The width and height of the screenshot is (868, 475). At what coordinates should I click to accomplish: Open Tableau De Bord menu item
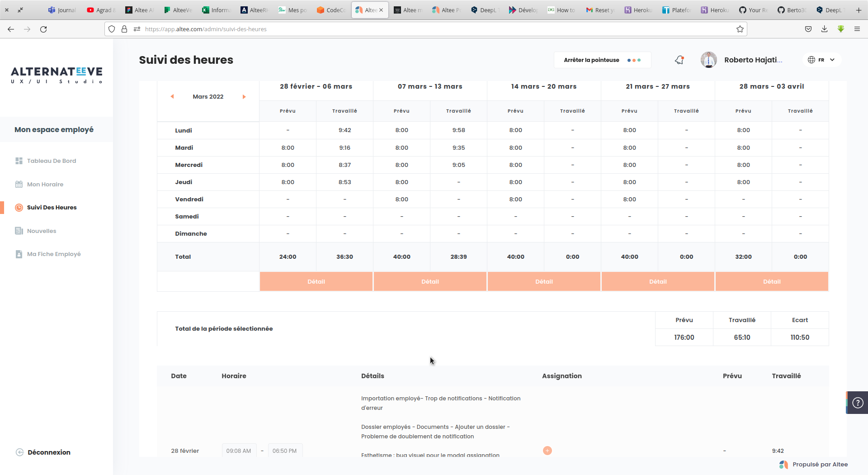coord(52,161)
